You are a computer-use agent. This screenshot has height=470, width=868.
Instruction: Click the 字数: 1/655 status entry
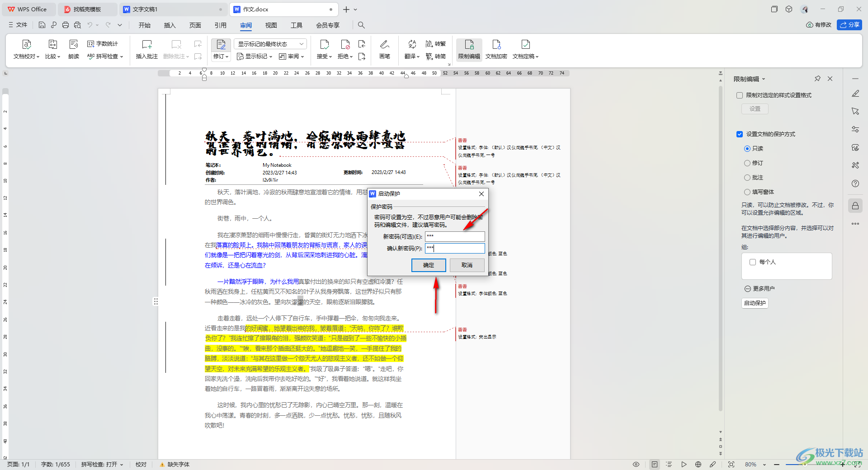[56, 465]
